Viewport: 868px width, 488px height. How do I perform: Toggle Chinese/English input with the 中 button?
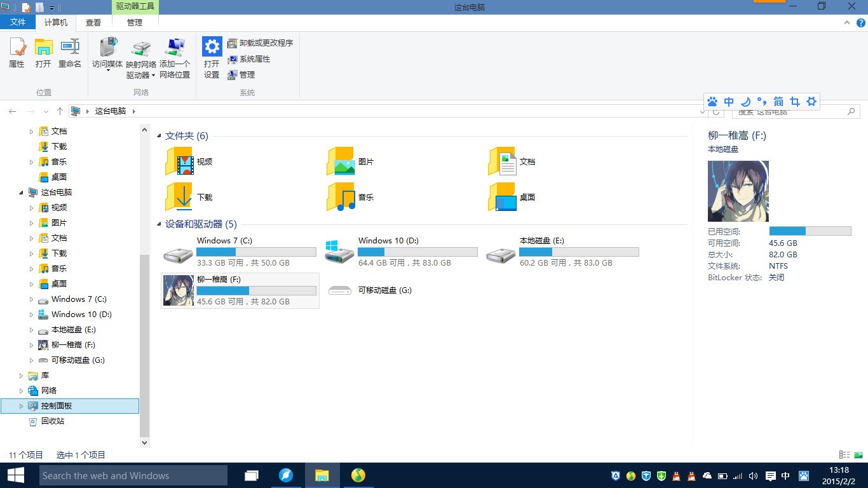(729, 101)
